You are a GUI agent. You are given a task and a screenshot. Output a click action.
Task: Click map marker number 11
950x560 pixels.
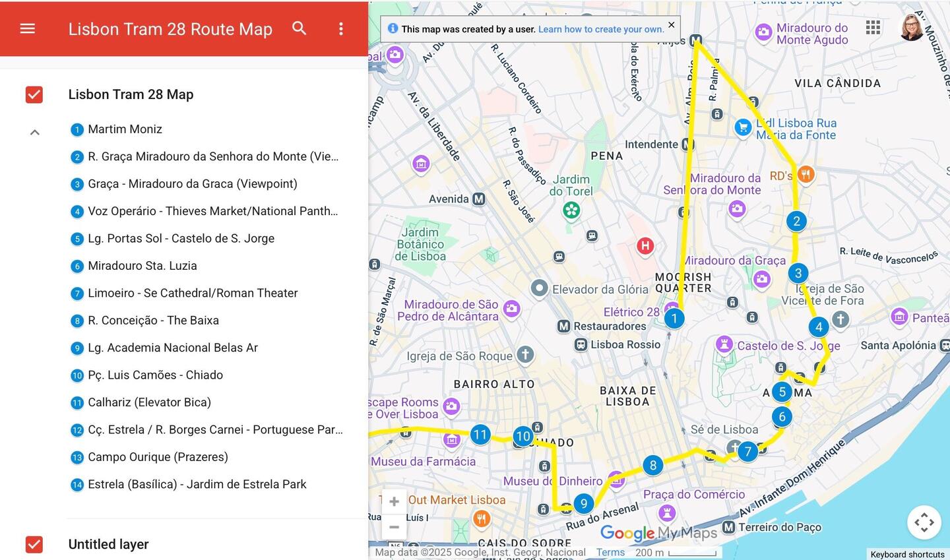coord(480,435)
